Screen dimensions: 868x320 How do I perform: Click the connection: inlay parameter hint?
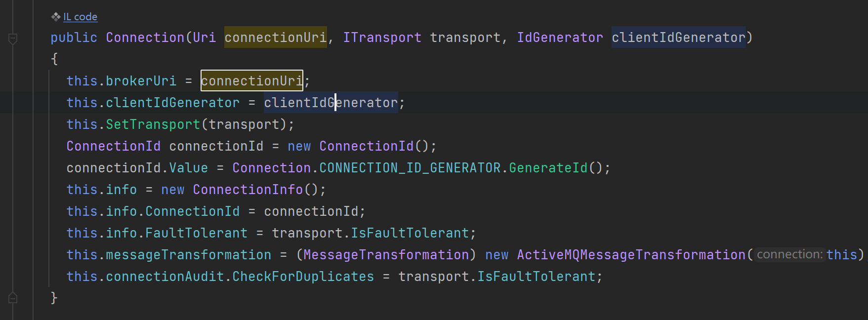pos(789,255)
